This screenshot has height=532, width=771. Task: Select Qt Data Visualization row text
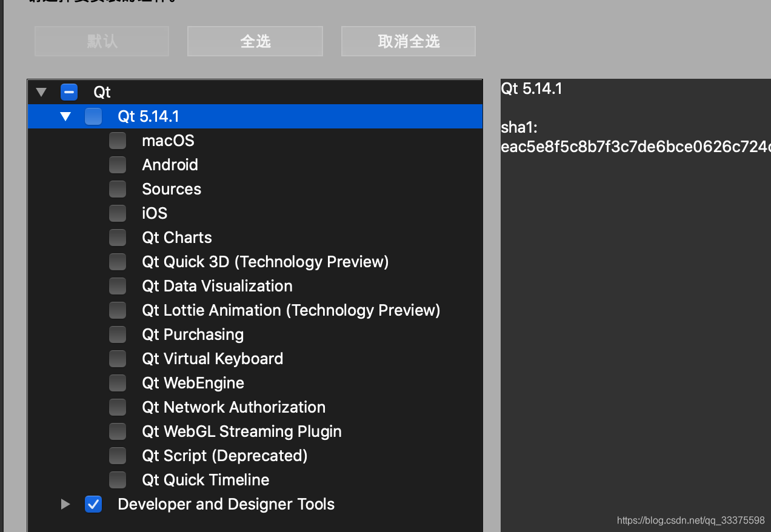pos(217,286)
